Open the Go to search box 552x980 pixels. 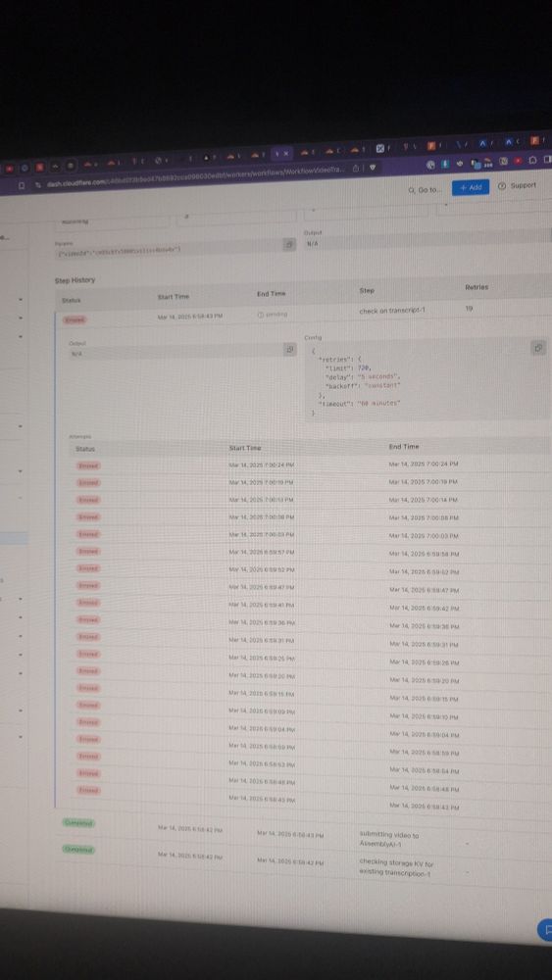click(427, 189)
